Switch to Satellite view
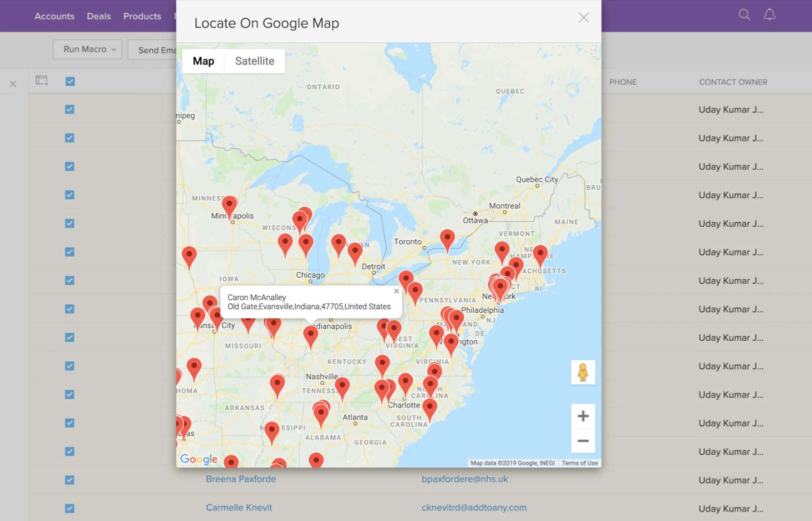This screenshot has width=812, height=521. pyautogui.click(x=255, y=61)
